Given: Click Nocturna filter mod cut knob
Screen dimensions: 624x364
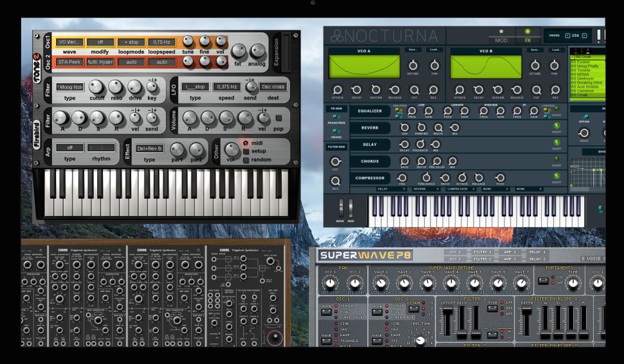Looking at the screenshot, I should click(335, 161).
